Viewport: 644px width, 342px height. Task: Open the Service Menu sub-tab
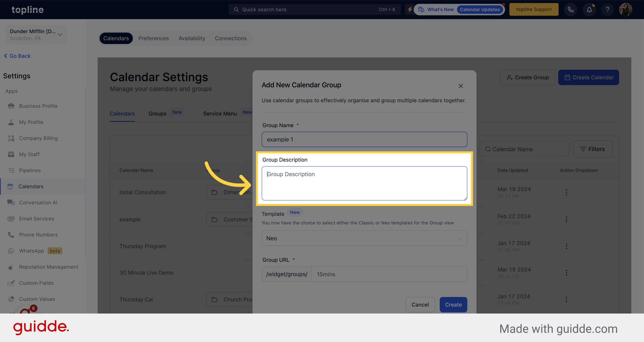(220, 114)
